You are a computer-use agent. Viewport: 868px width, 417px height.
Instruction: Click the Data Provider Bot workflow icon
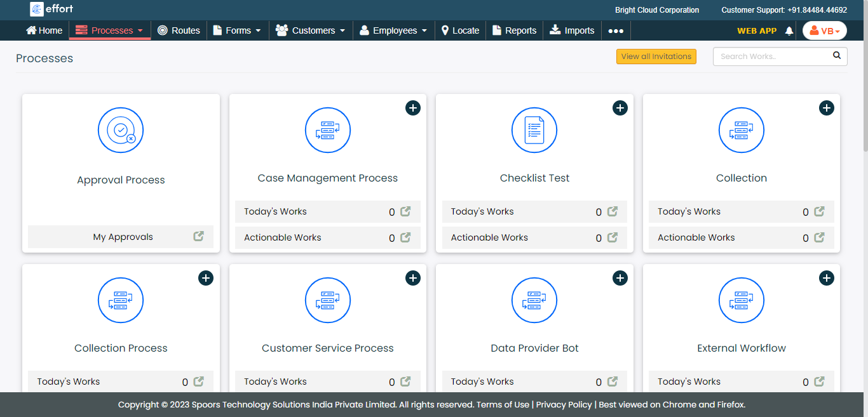coord(534,300)
